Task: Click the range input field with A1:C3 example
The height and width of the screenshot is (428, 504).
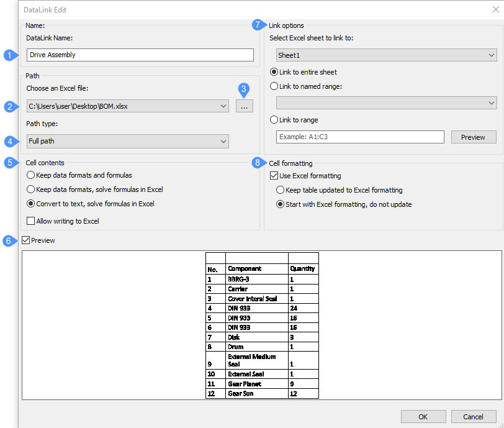Action: tap(360, 137)
